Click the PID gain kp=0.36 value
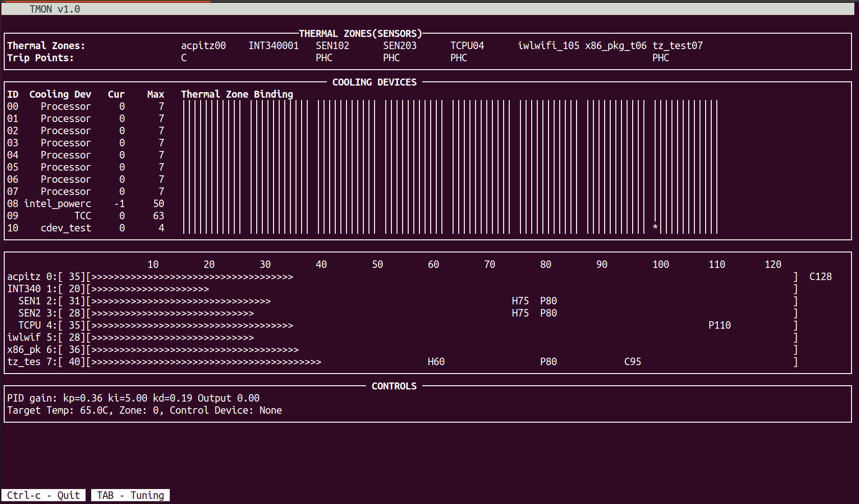859x504 pixels. pyautogui.click(x=83, y=398)
